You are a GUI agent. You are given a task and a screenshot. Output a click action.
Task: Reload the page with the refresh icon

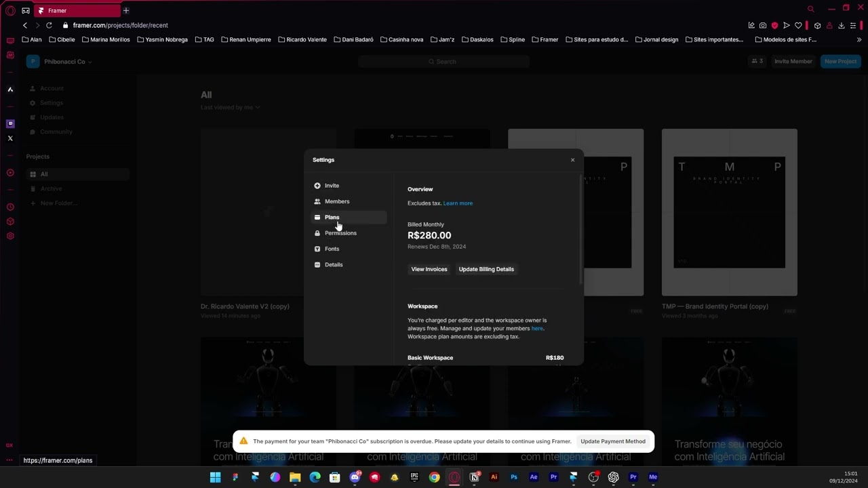(x=49, y=25)
